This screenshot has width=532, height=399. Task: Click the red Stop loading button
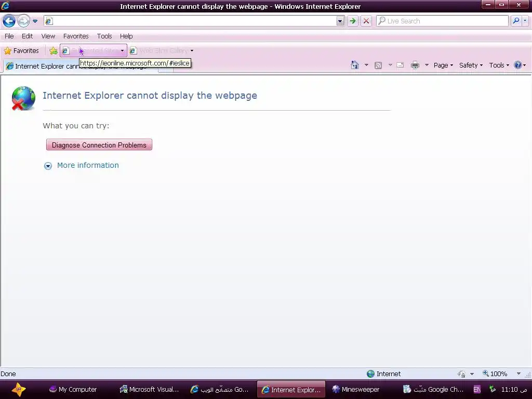point(366,21)
